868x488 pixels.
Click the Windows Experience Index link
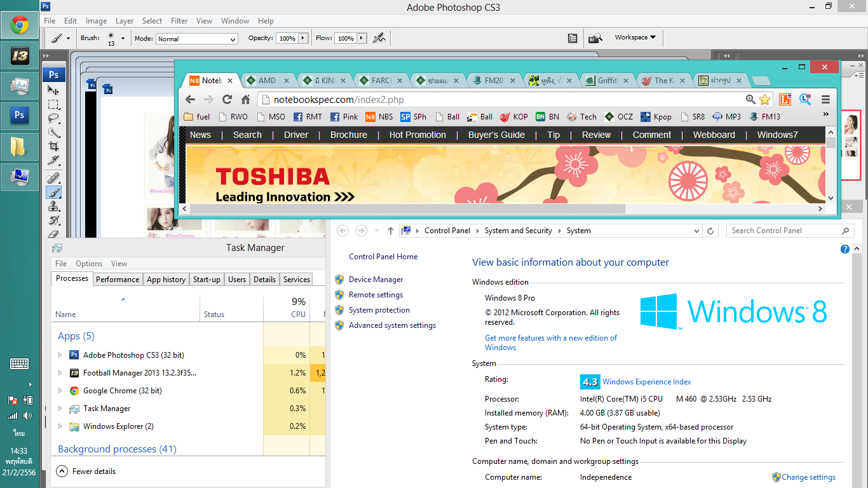coord(647,382)
